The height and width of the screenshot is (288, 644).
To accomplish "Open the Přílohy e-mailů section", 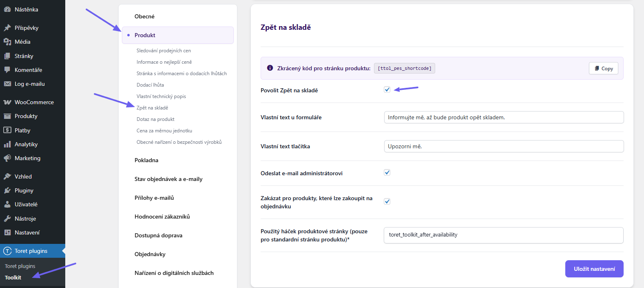I will point(154,198).
